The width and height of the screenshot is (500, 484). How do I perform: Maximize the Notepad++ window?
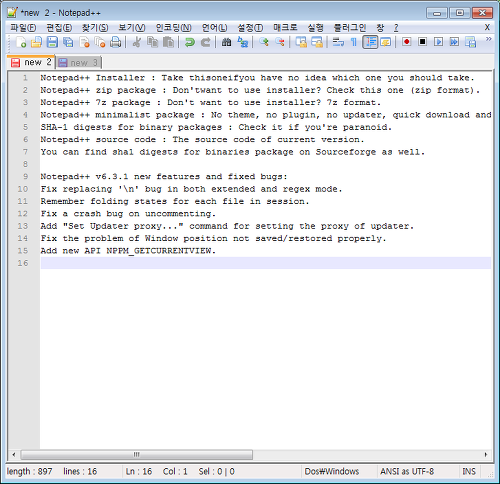click(x=460, y=13)
